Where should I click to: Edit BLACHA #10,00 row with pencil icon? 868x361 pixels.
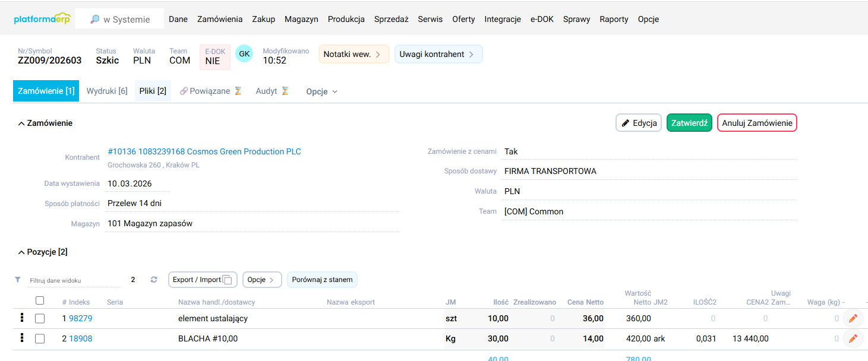[x=853, y=338]
